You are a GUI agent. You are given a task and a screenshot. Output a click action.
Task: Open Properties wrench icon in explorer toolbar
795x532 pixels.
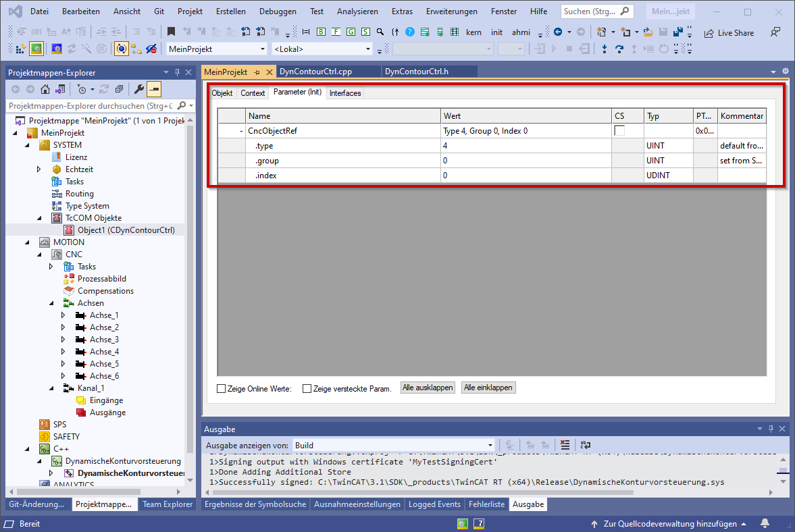coord(139,89)
